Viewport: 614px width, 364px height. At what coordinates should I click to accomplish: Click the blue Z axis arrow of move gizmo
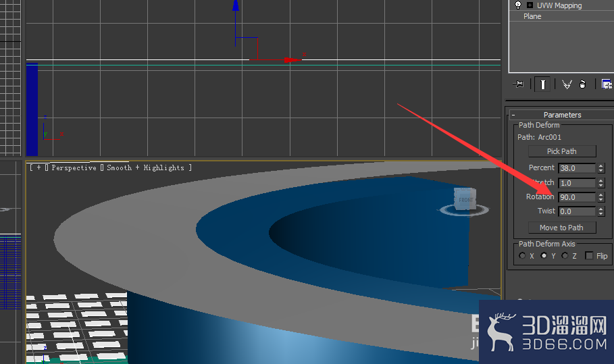point(236,5)
